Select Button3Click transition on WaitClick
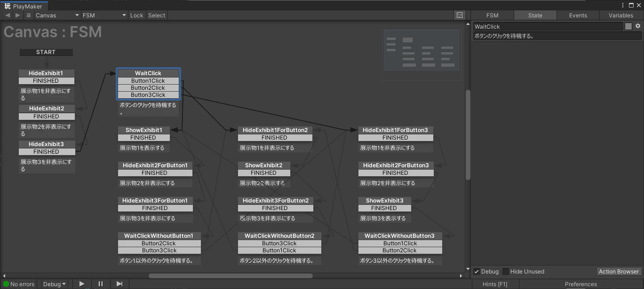The height and width of the screenshot is (289, 644). 148,95
